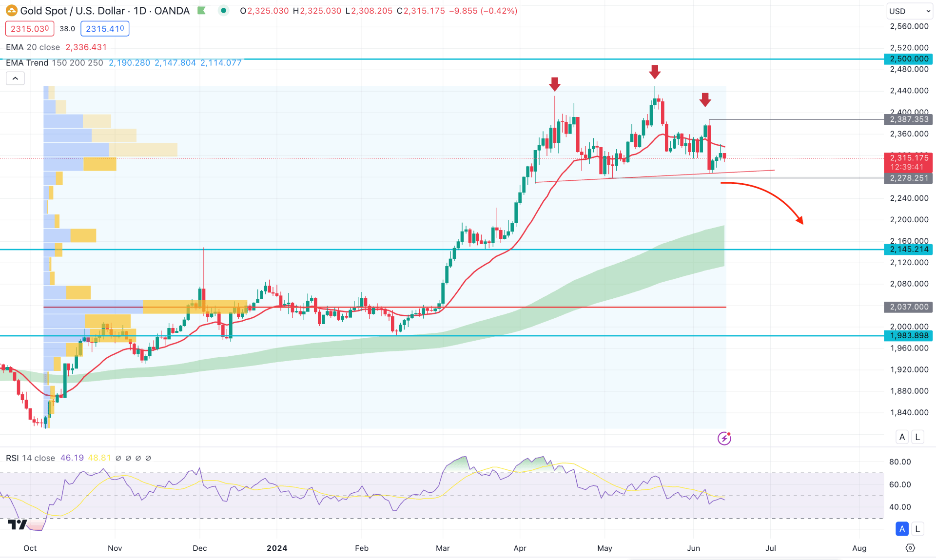The width and height of the screenshot is (936, 560).
Task: Click the change value −9.855 (−0.42%)
Action: pyautogui.click(x=483, y=11)
